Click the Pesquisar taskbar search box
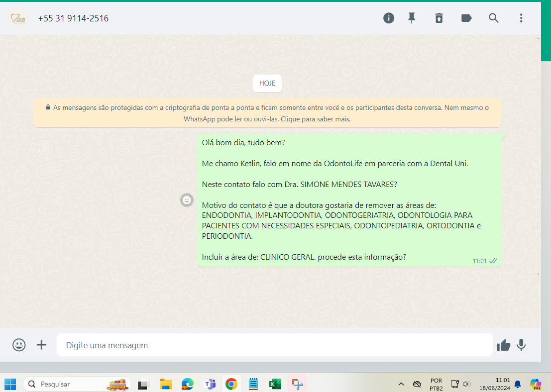Image resolution: width=551 pixels, height=392 pixels. pos(77,384)
